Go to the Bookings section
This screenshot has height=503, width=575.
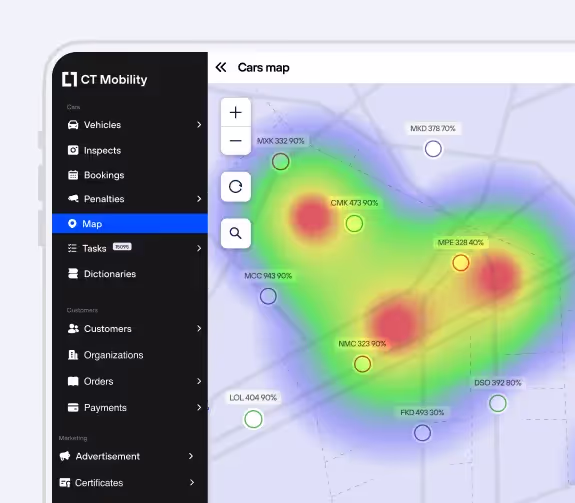(130, 175)
